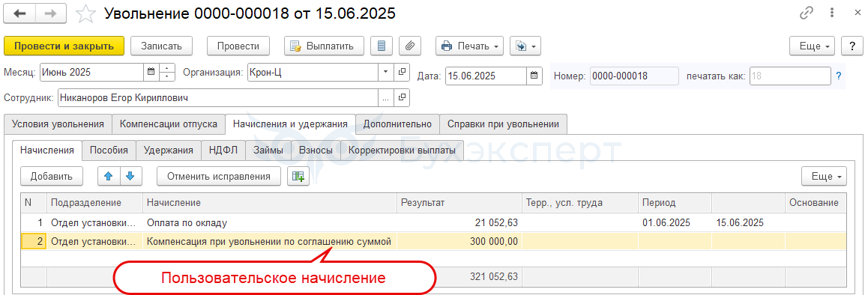868x295 pixels.
Task: Click the Сотрудник field Никаноров Егор Кириллович
Action: 217,98
